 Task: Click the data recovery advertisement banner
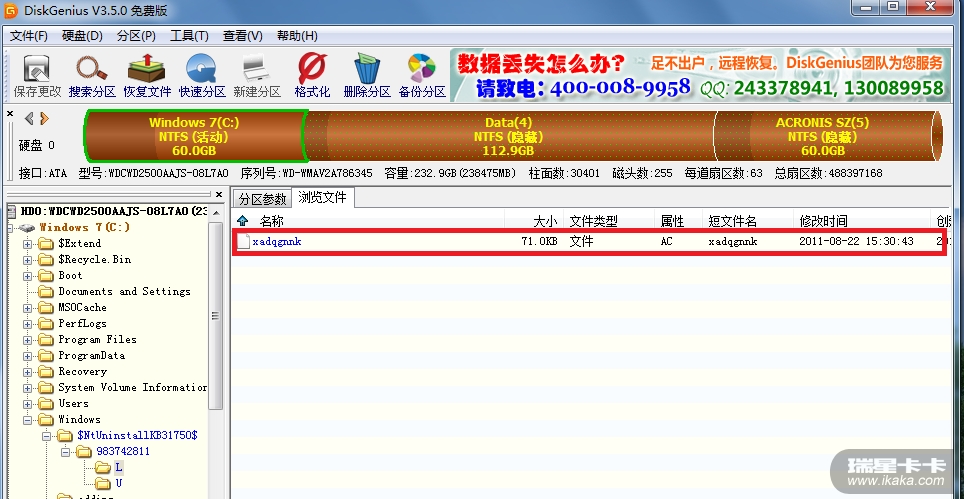click(699, 75)
